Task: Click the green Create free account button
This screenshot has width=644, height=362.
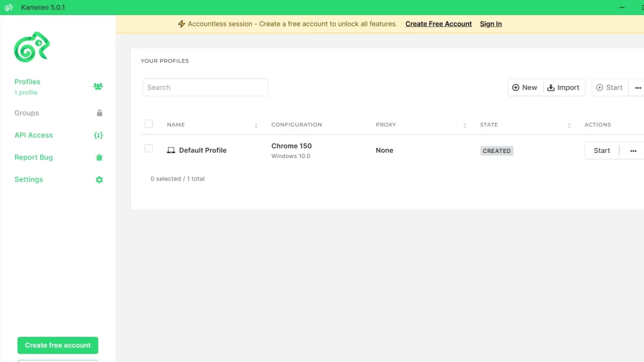Action: (57, 345)
